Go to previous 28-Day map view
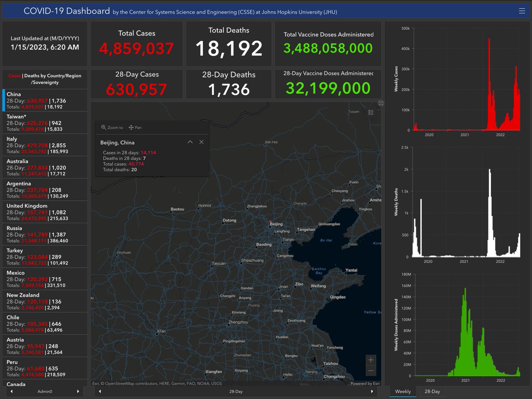 click(100, 391)
